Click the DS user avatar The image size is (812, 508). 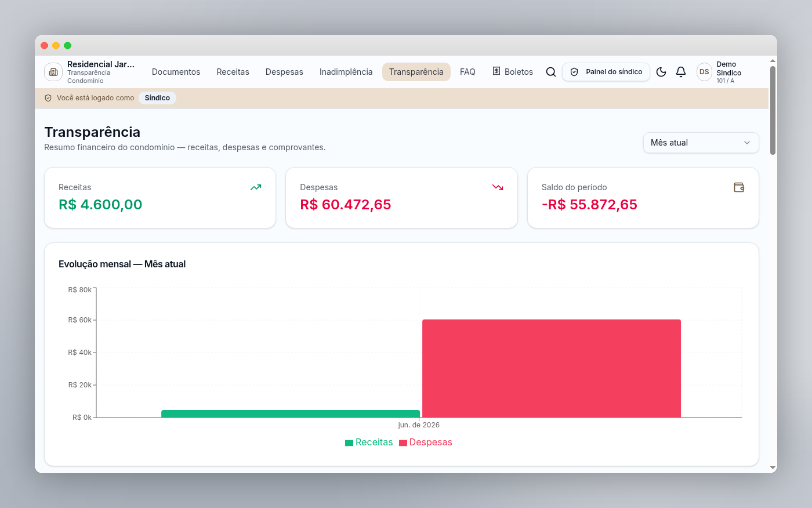pyautogui.click(x=704, y=72)
